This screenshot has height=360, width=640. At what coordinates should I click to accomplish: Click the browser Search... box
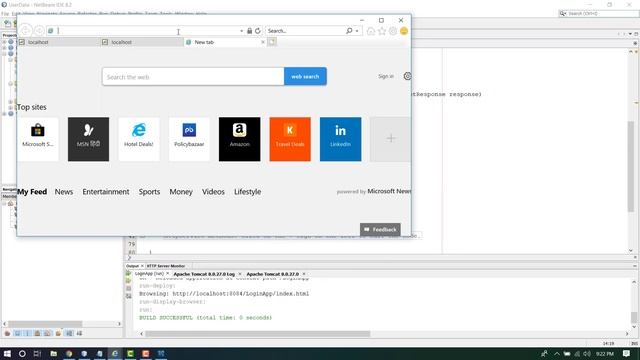(x=305, y=31)
